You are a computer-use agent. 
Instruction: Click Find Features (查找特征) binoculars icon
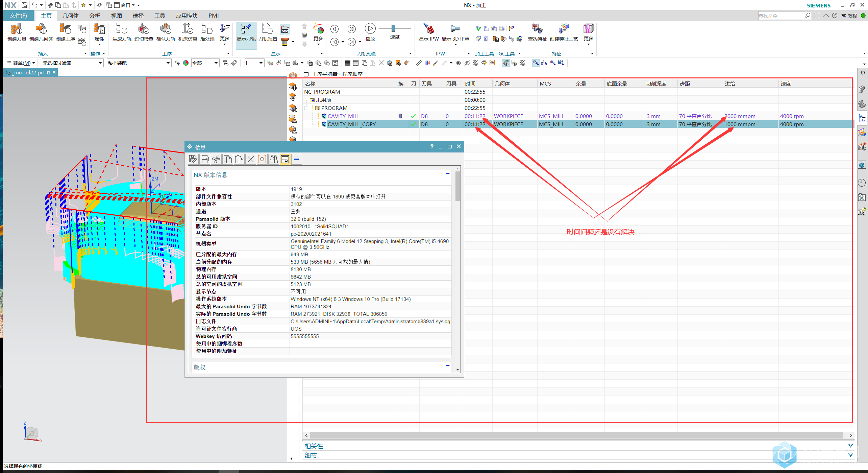pos(537,29)
